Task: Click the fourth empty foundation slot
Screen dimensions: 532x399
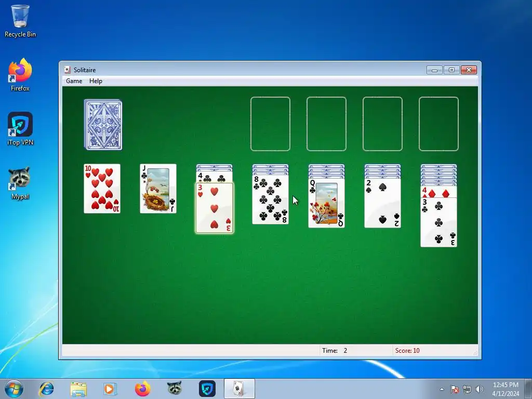Action: pyautogui.click(x=438, y=124)
